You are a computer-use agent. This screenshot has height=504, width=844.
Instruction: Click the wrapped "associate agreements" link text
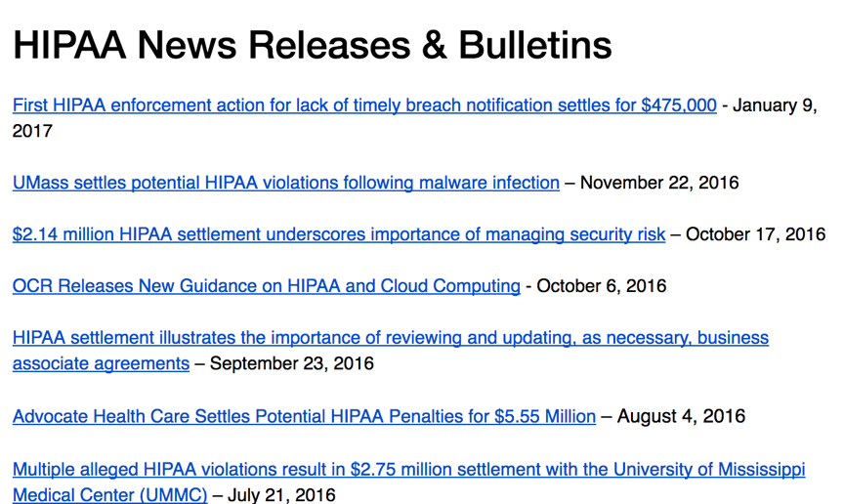101,363
